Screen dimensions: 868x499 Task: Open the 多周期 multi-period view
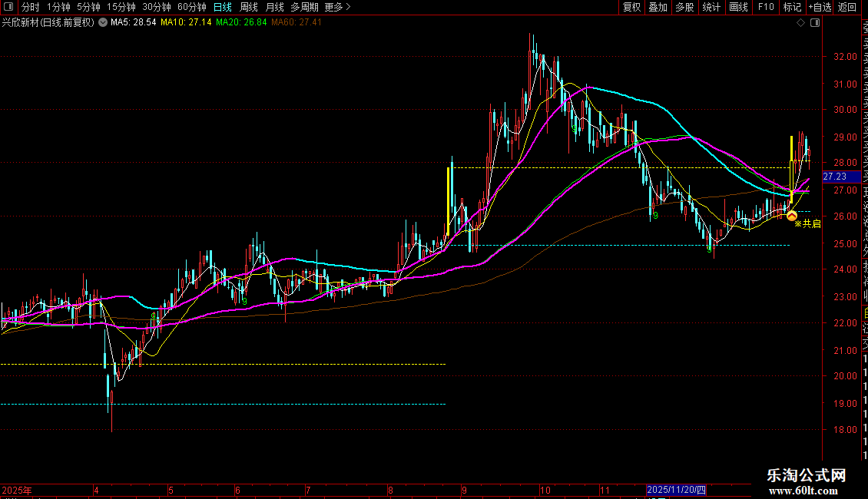(304, 7)
